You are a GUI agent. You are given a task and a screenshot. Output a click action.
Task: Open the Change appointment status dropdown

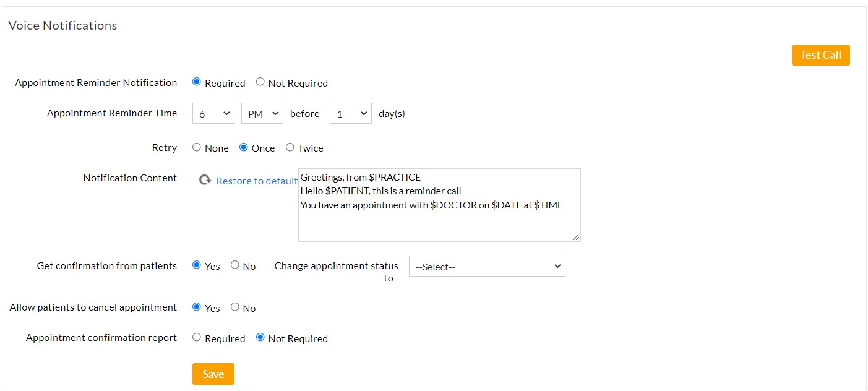tap(487, 266)
